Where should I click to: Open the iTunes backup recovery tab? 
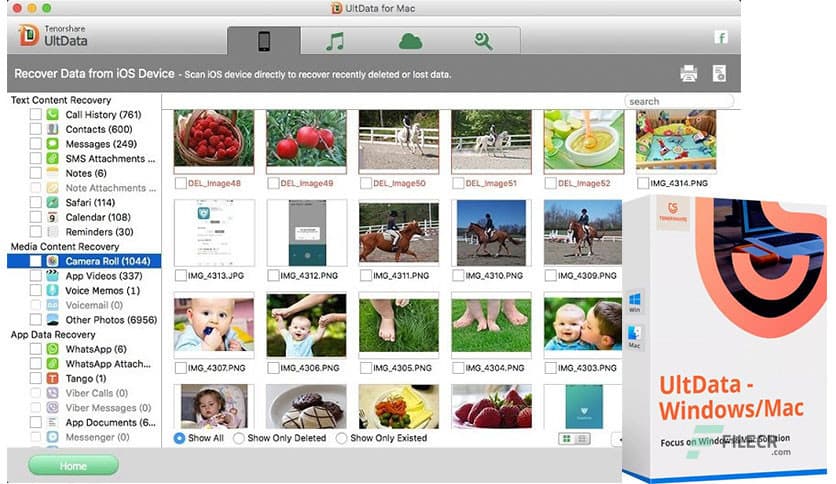coord(335,41)
